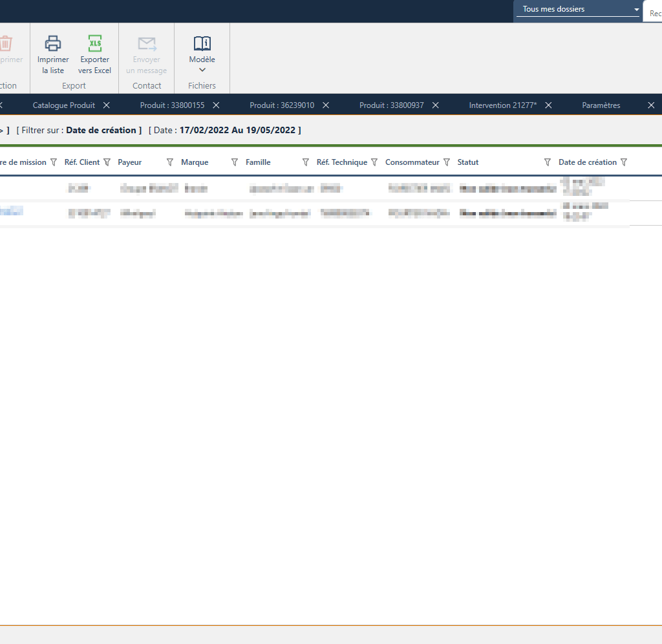This screenshot has height=644, width=662.
Task: Close the Produit : 33800155 tab
Action: pos(217,105)
